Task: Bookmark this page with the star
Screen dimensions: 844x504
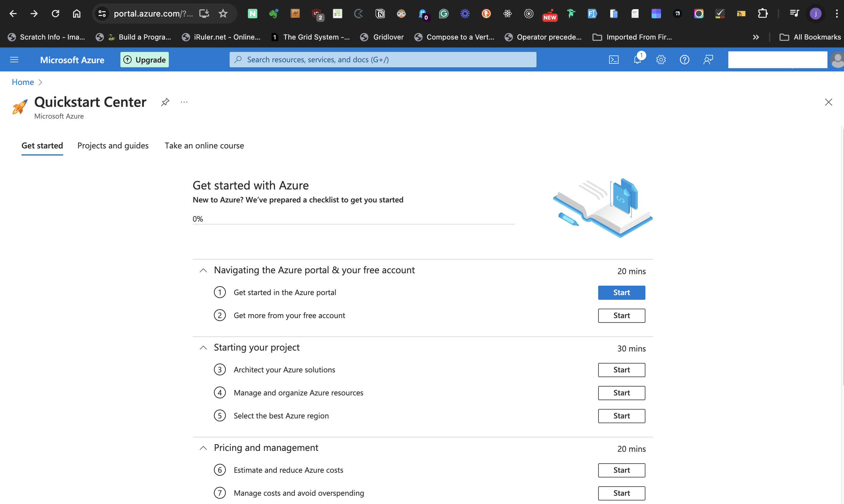Action: [x=223, y=14]
